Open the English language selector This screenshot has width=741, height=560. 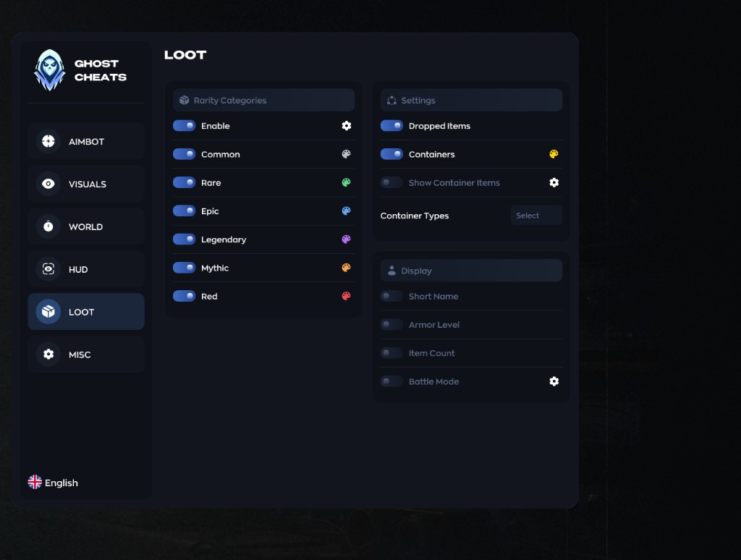53,483
